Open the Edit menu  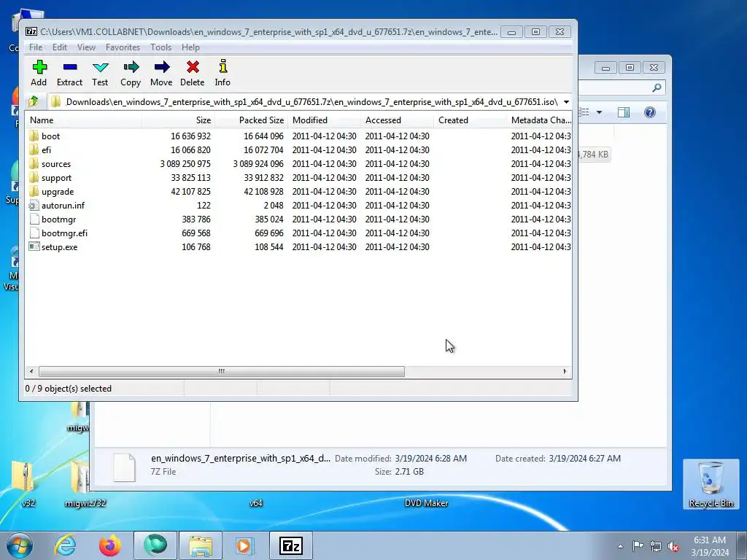tap(60, 47)
